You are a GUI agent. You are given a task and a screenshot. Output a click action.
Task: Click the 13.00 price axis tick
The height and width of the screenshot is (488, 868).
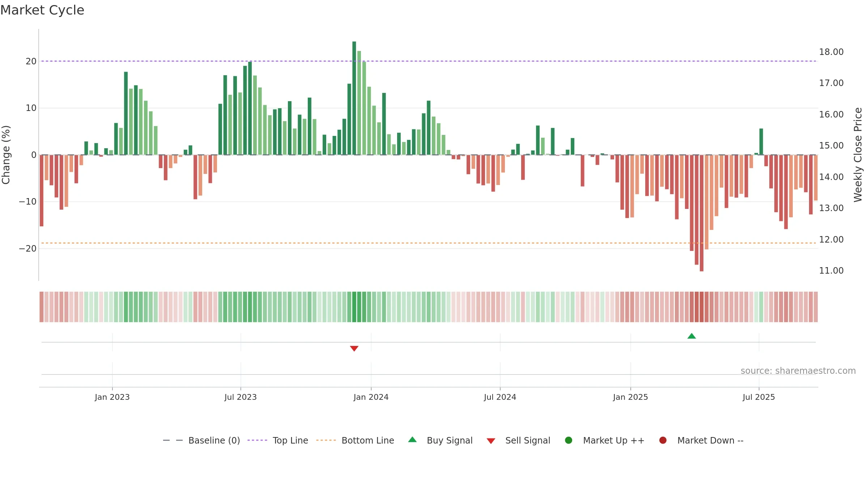(831, 208)
